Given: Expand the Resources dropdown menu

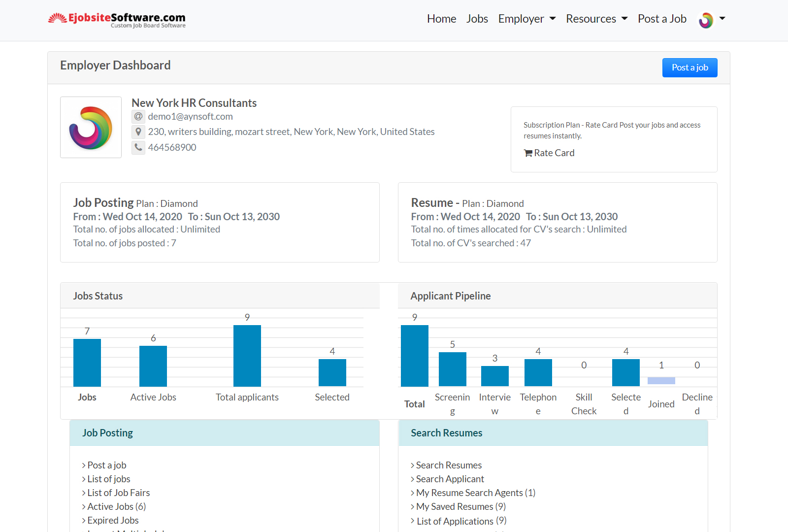Looking at the screenshot, I should (x=597, y=19).
